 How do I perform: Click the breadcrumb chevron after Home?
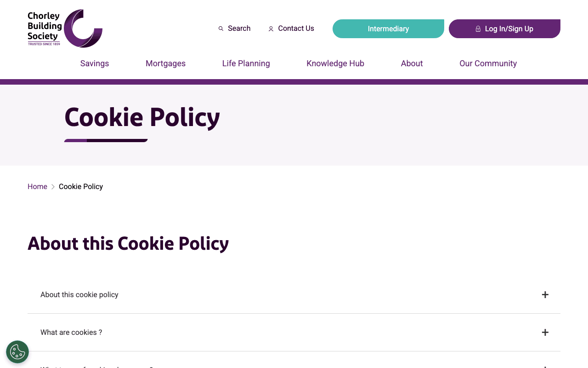point(52,187)
